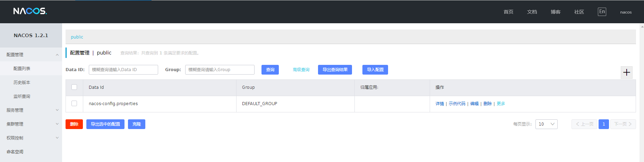Expand the 服务管理 sidebar section
The height and width of the screenshot is (162, 644).
coord(31,110)
